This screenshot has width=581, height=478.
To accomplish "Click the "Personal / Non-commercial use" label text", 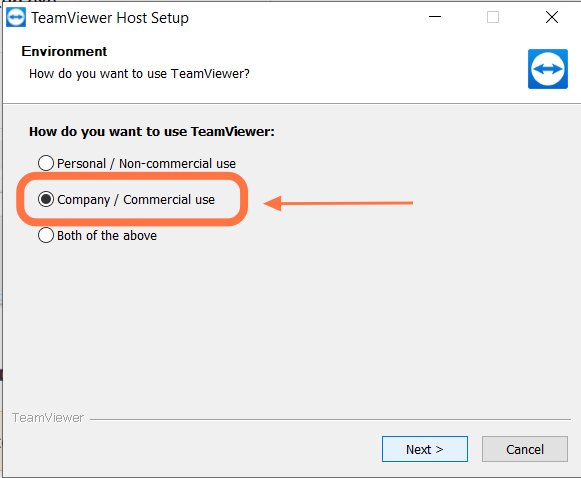I will [146, 163].
